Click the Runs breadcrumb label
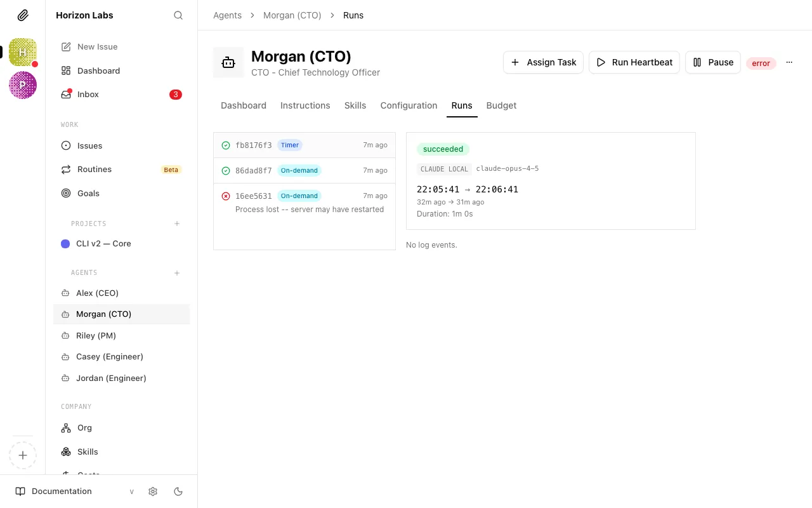 tap(353, 15)
